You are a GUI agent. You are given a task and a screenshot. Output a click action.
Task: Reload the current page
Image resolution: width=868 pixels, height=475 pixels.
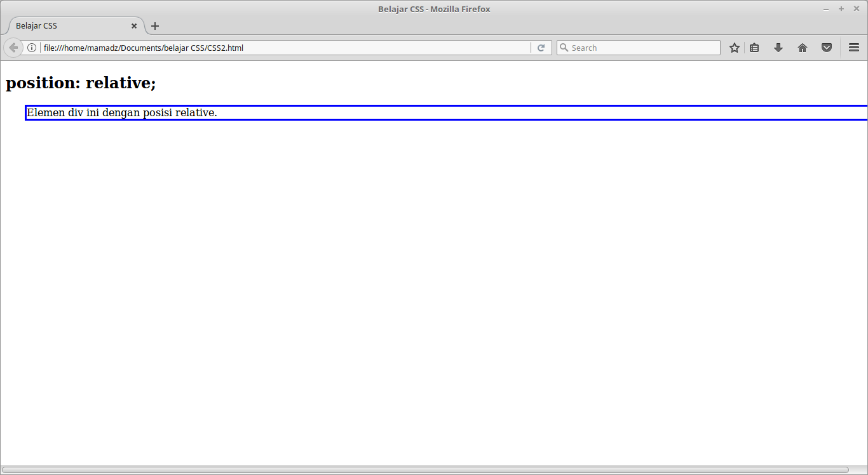pyautogui.click(x=541, y=48)
